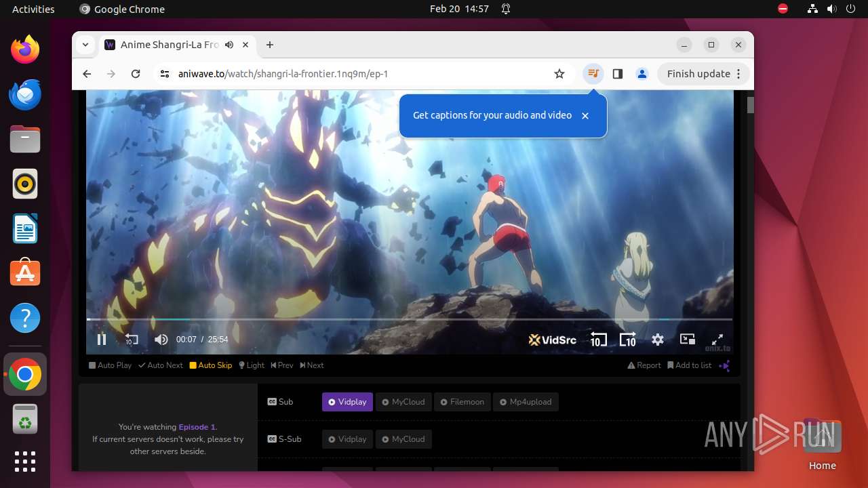The image size is (868, 488).
Task: Show applications grid
Action: pos(25,462)
